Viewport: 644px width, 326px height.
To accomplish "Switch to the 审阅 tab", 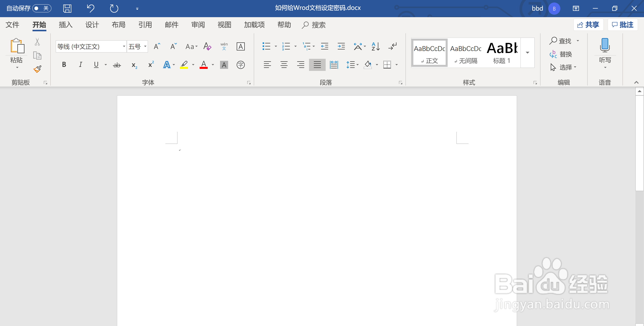I will pos(198,25).
